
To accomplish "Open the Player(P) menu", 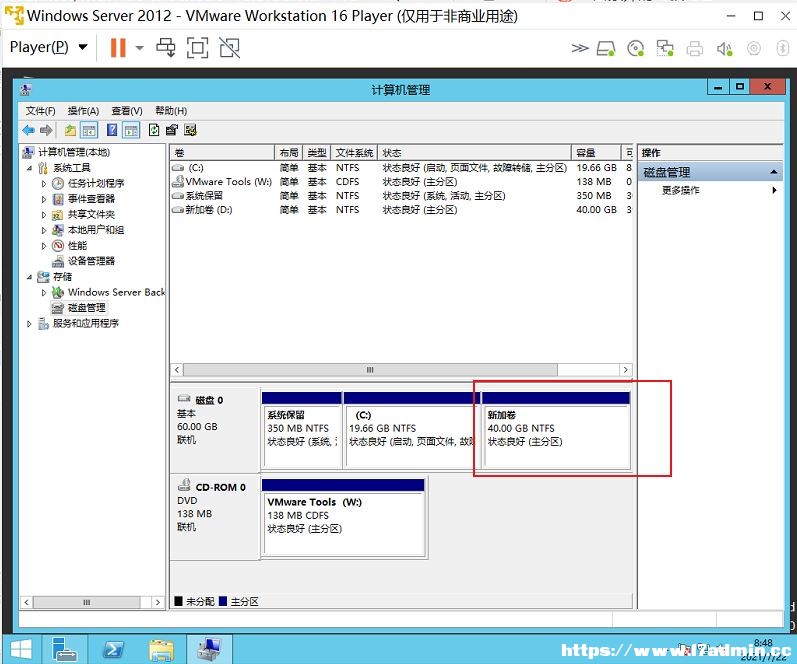I will [x=48, y=47].
